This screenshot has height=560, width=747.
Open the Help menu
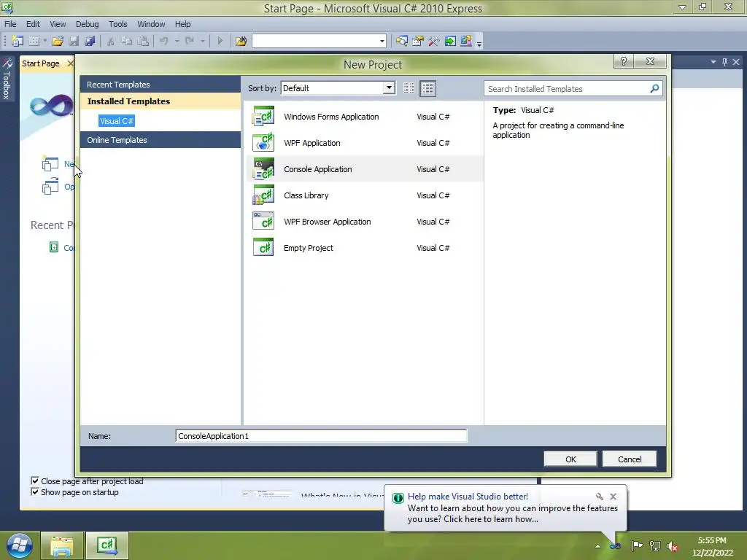(182, 24)
